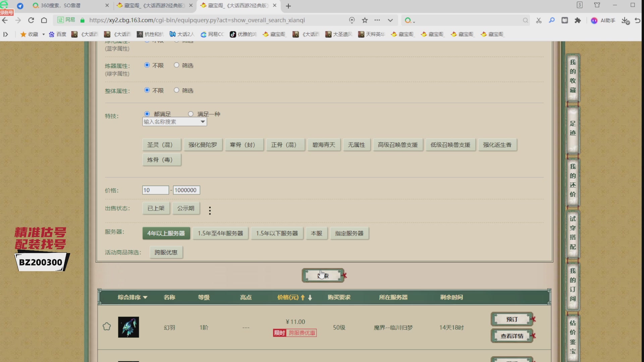The width and height of the screenshot is (644, 362).
Task: Select the 1.5年至4年服务器 option
Action: tap(220, 233)
